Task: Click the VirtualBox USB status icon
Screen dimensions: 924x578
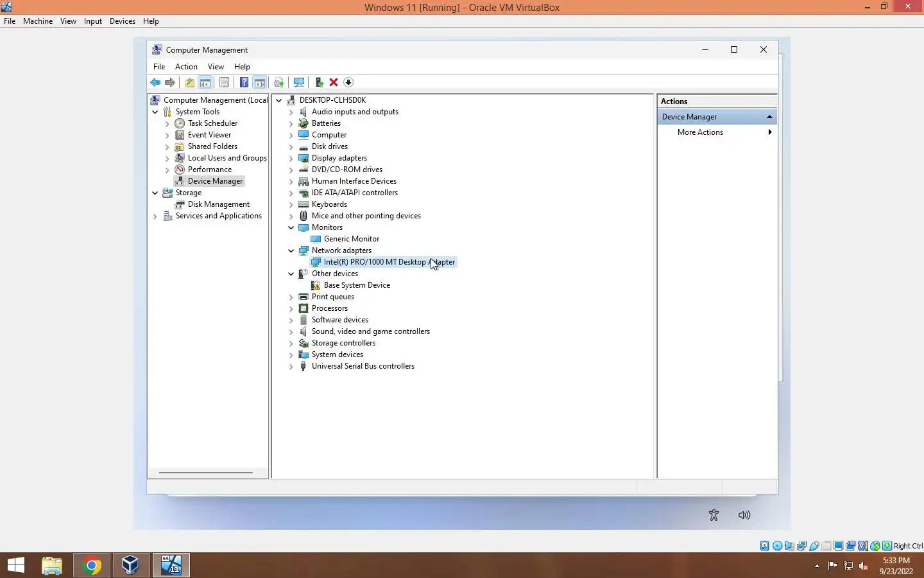Action: point(814,546)
